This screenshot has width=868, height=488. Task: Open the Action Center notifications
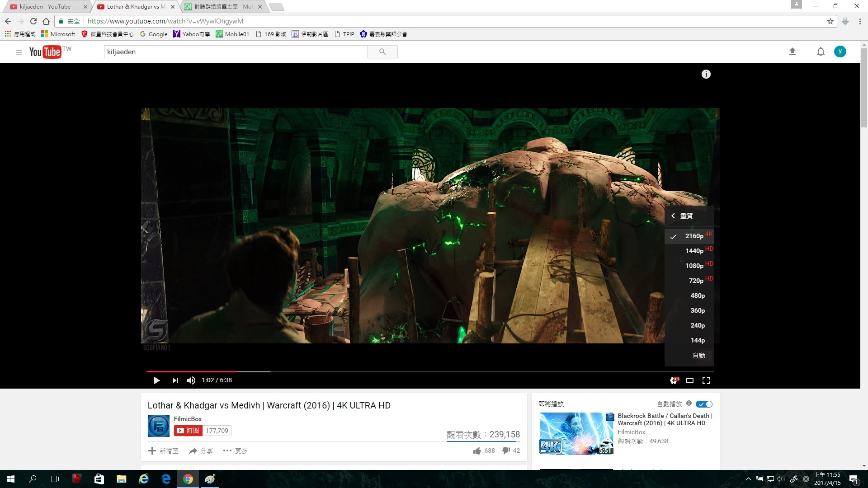854,479
